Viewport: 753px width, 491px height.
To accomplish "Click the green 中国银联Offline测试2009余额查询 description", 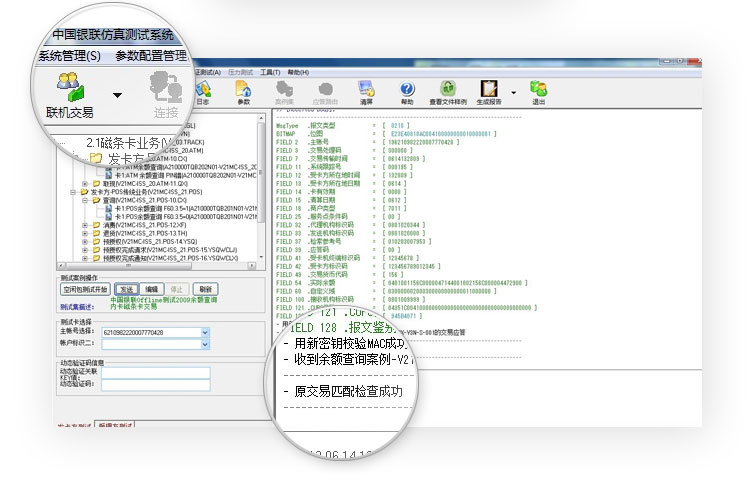I will pyautogui.click(x=164, y=300).
